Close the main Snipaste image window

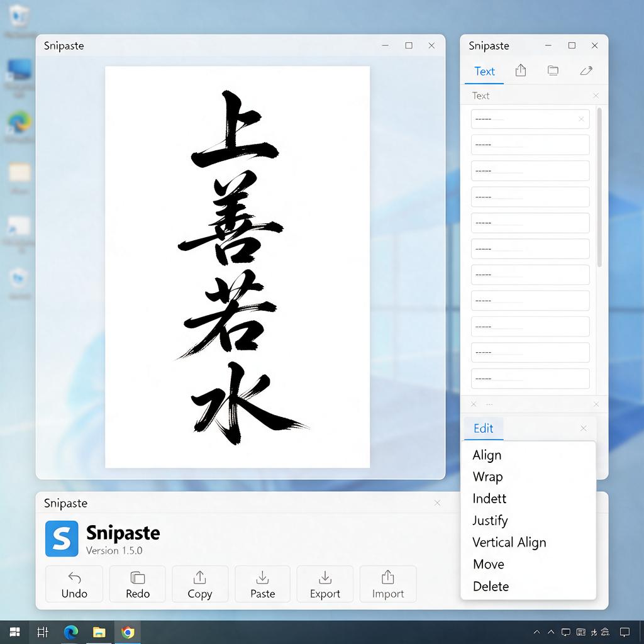tap(431, 45)
